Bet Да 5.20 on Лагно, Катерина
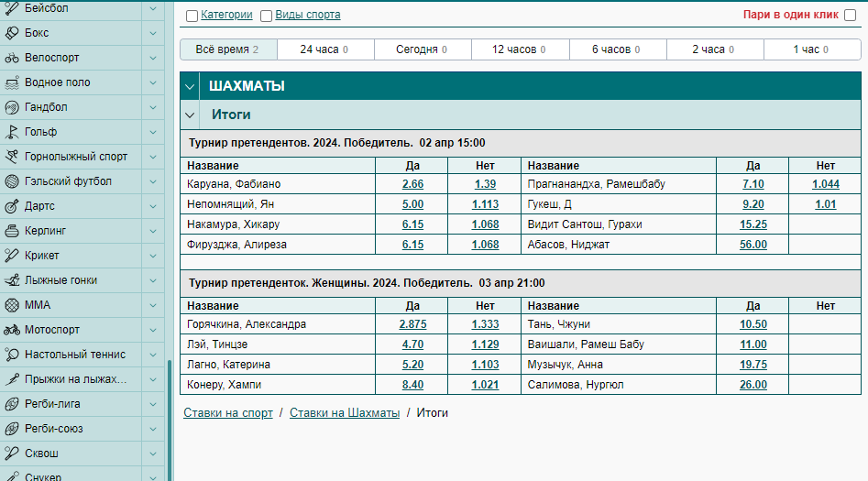 point(412,365)
